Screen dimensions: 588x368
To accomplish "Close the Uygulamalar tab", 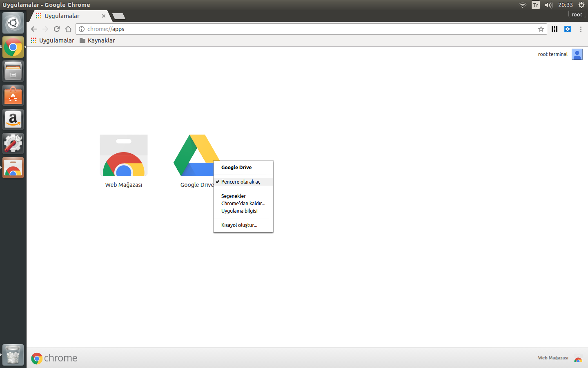I will coord(104,16).
